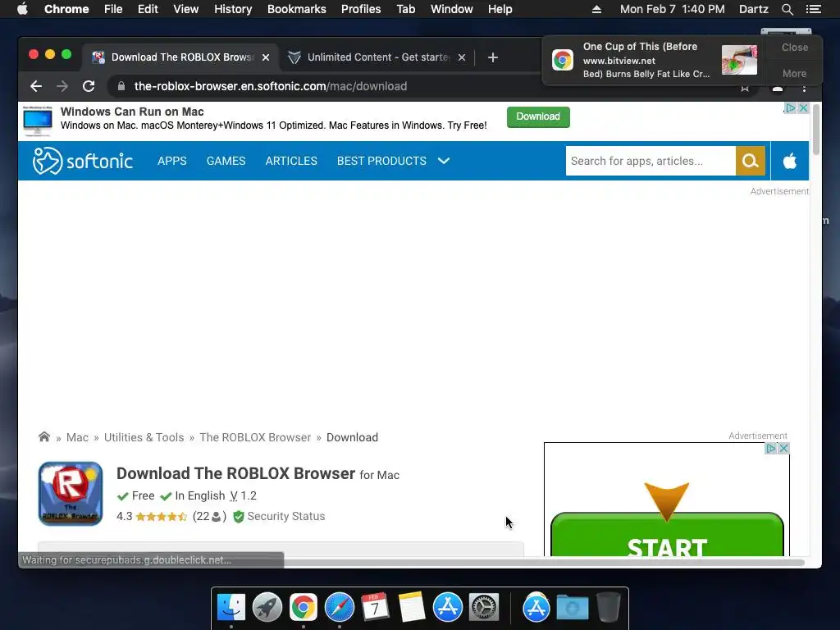Click the site lock icon in address bar
This screenshot has height=630, width=840.
[x=121, y=86]
